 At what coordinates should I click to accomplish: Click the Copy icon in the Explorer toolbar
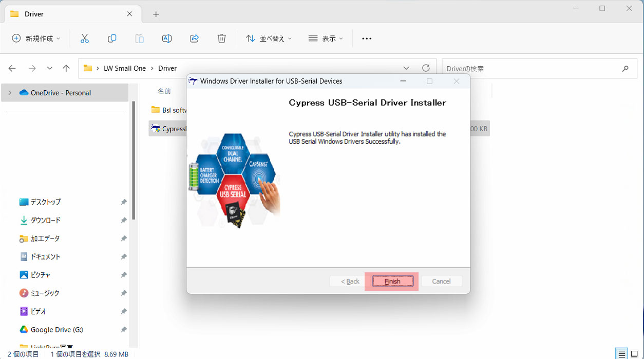point(112,38)
